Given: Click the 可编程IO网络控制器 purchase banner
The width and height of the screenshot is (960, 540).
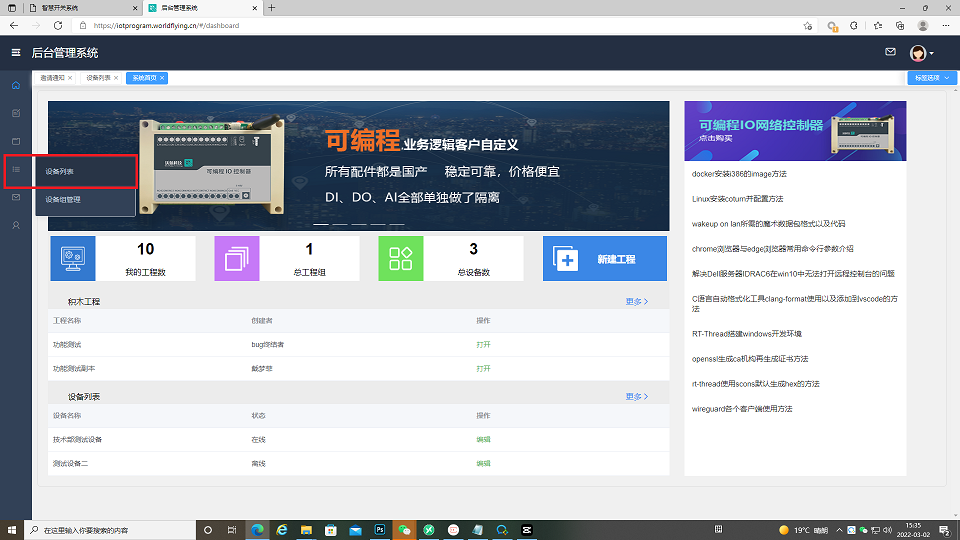Looking at the screenshot, I should [795, 131].
